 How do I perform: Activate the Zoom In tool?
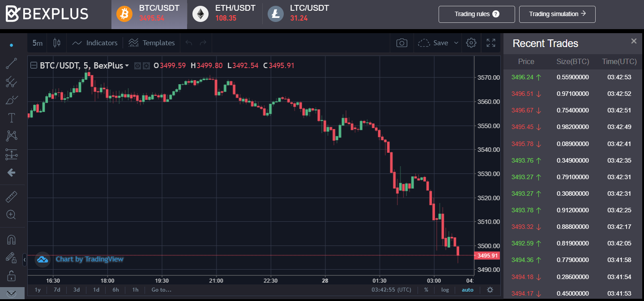click(x=12, y=215)
